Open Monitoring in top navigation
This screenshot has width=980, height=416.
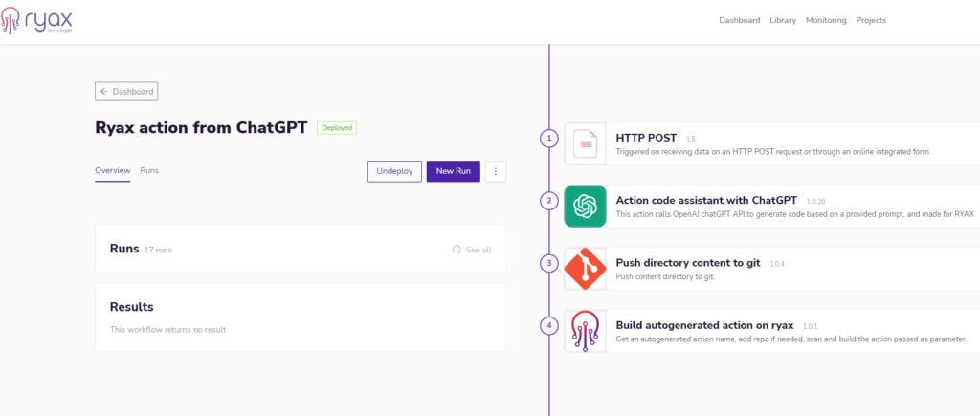click(826, 20)
